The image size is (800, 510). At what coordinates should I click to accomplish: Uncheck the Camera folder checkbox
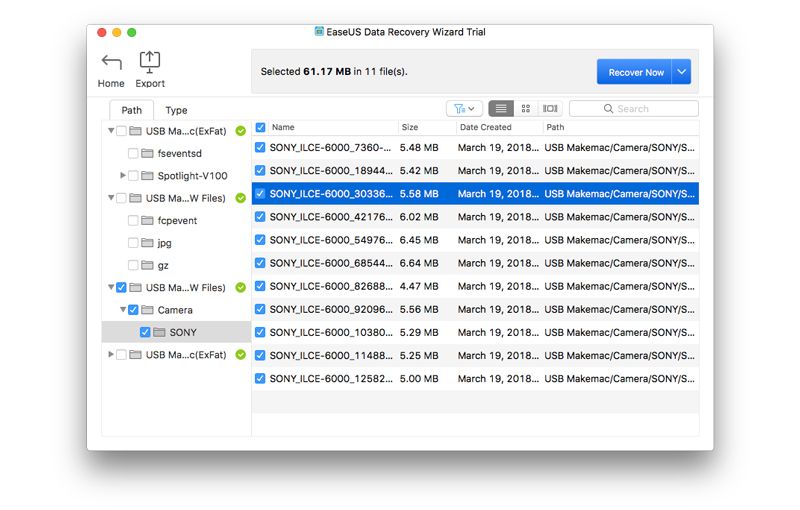[133, 310]
